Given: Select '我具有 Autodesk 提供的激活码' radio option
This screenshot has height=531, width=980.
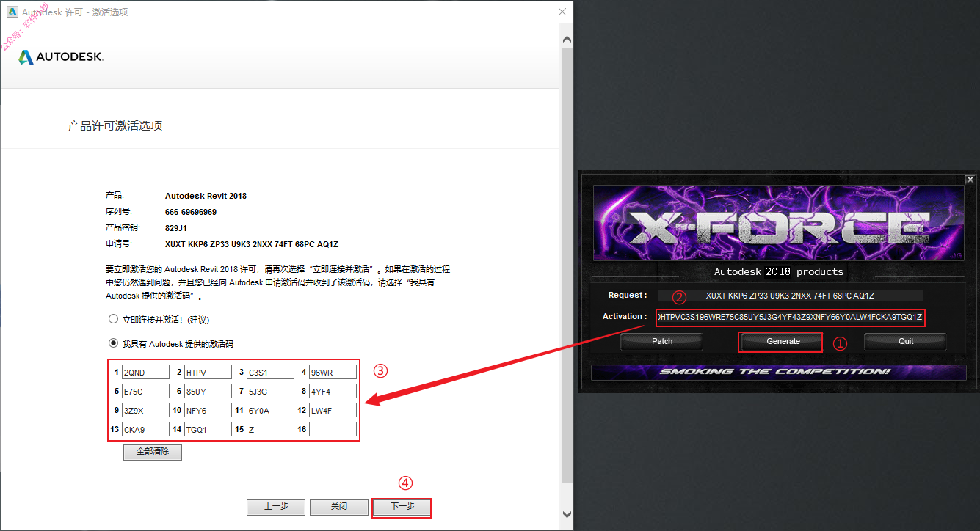Looking at the screenshot, I should [113, 343].
